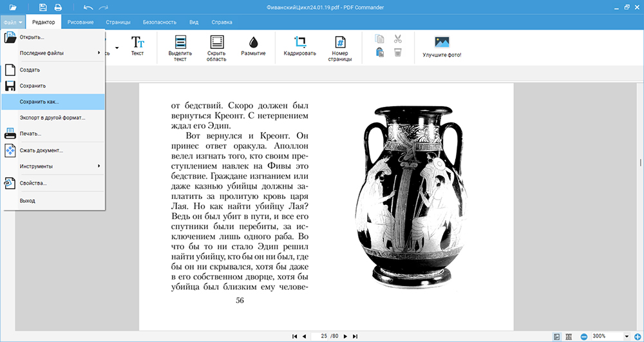Go to the previous page

[x=304, y=336]
